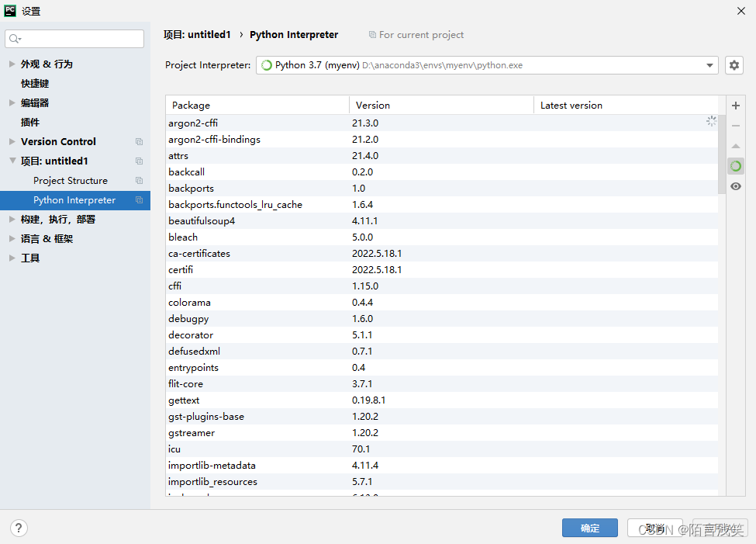Select the argon2-cffi package row
756x544 pixels.
[442, 123]
